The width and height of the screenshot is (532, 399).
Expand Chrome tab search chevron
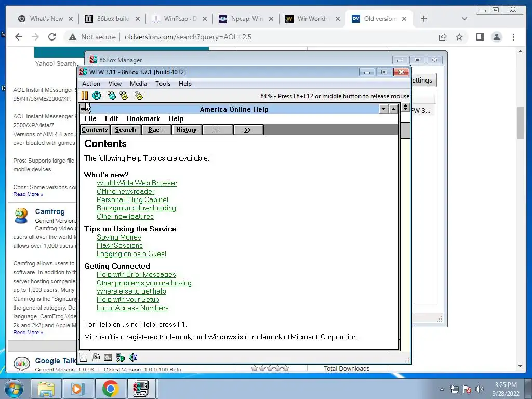pos(464,19)
